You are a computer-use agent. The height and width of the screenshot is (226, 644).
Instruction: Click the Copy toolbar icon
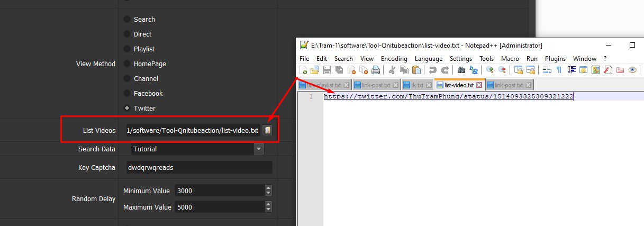(404, 70)
